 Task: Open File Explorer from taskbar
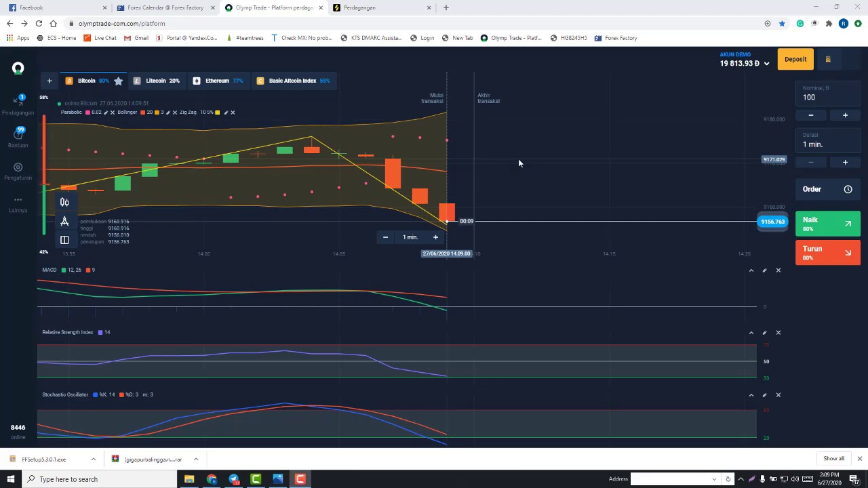(189, 479)
